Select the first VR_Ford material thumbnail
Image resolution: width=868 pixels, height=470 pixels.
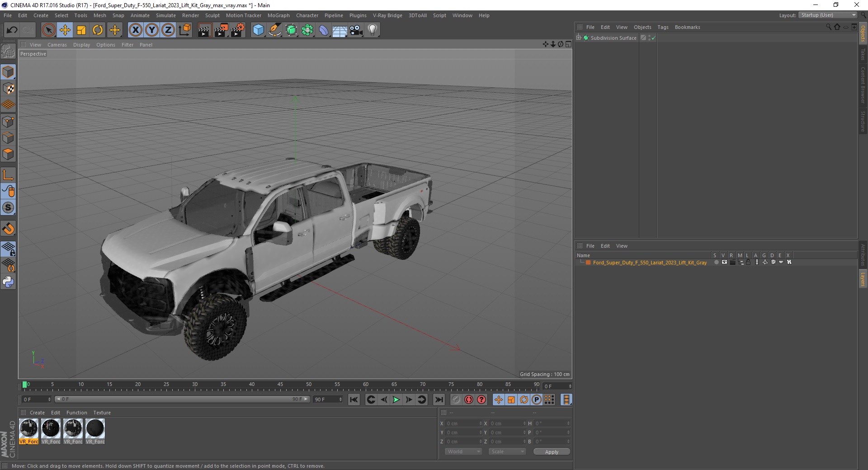pos(28,431)
